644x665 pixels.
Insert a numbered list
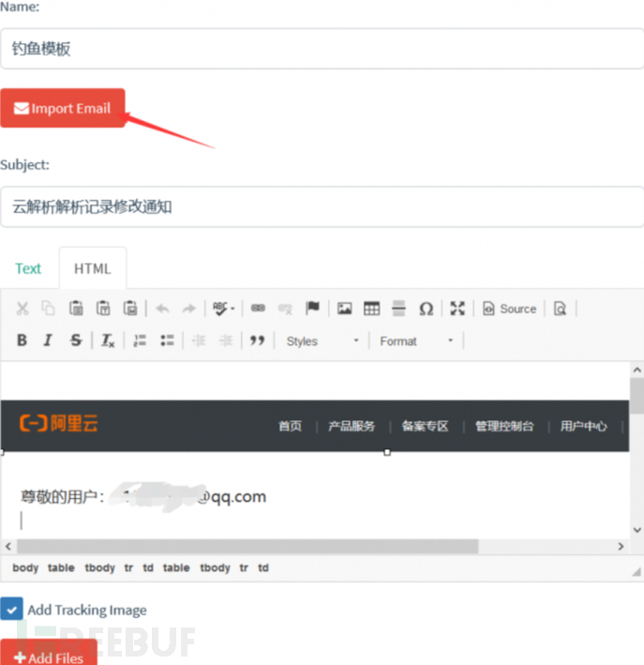click(x=140, y=340)
